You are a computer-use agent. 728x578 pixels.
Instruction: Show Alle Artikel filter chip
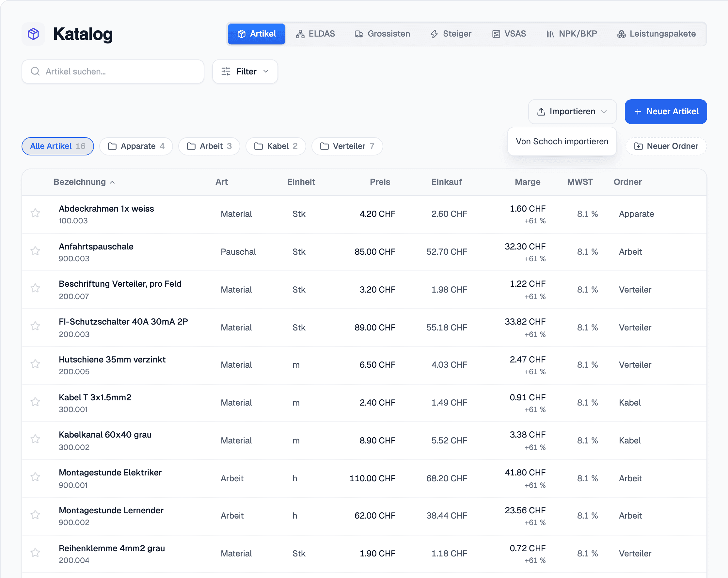pyautogui.click(x=58, y=146)
